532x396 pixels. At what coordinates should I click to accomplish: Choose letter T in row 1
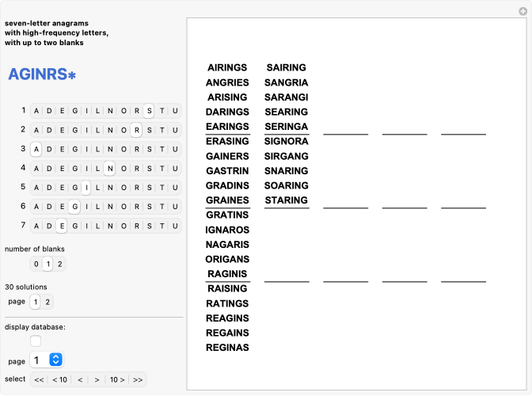point(161,110)
